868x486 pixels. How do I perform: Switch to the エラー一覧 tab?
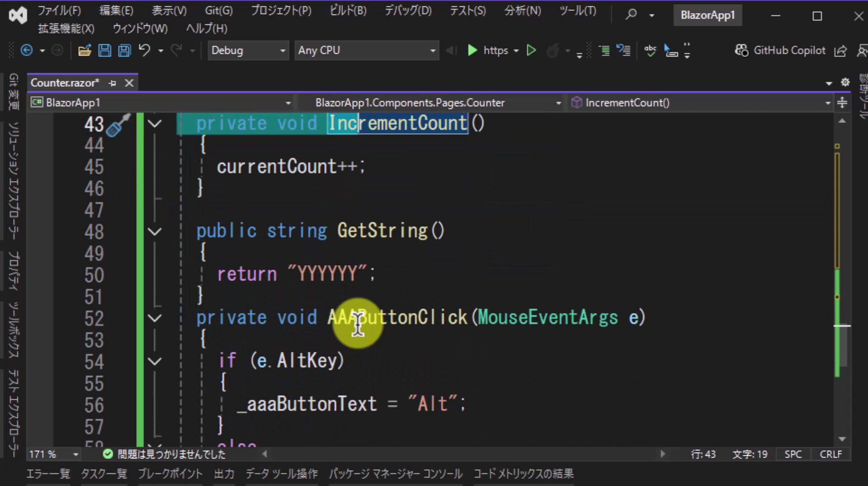point(48,473)
